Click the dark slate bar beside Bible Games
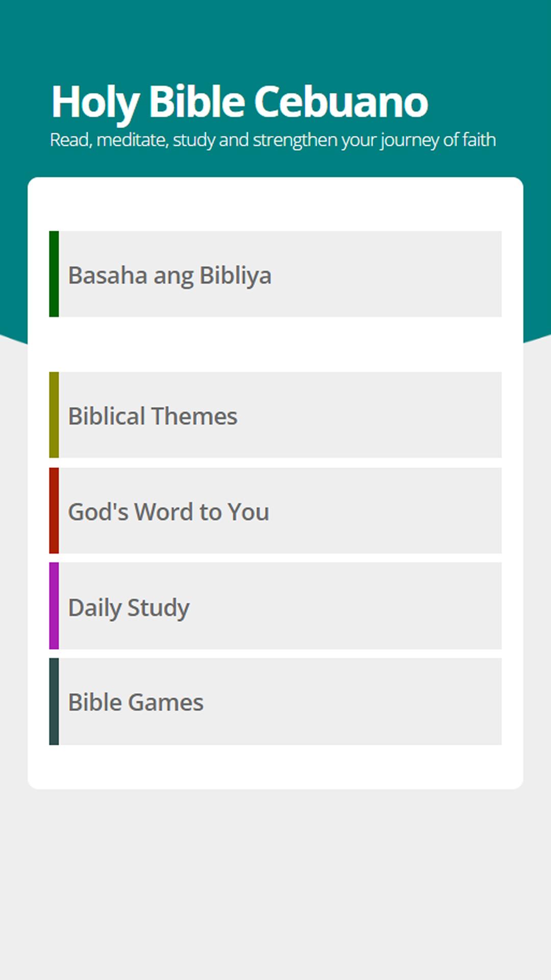 [x=54, y=701]
